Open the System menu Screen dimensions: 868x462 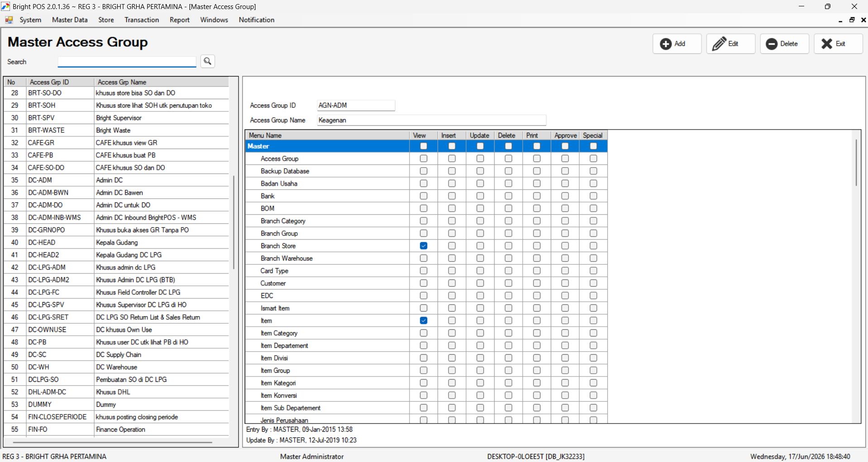coord(30,20)
